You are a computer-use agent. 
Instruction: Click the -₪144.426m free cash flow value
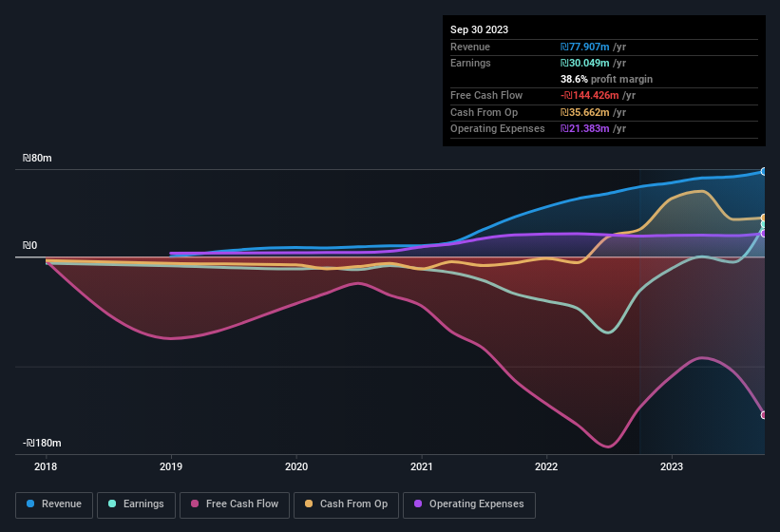coord(589,95)
